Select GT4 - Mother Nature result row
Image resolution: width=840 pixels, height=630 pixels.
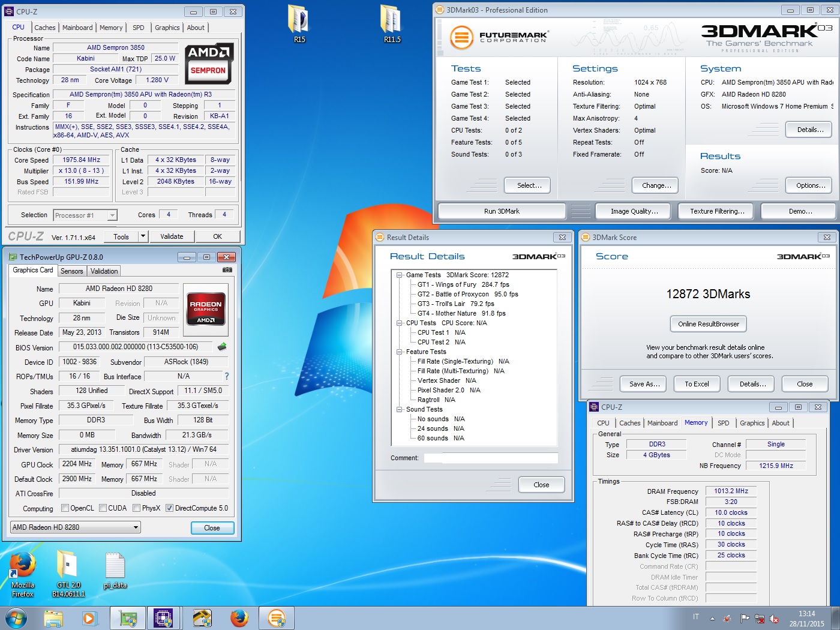461,313
